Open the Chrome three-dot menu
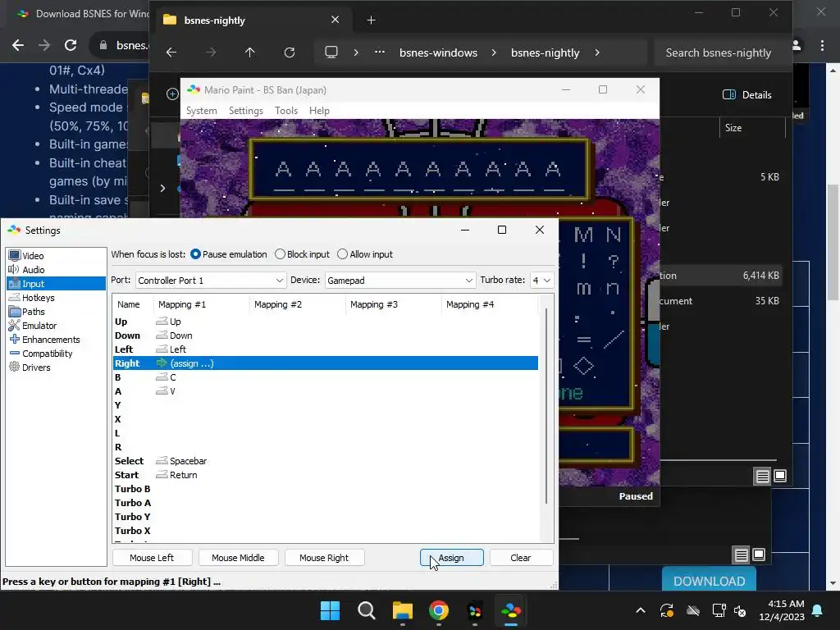 click(822, 46)
